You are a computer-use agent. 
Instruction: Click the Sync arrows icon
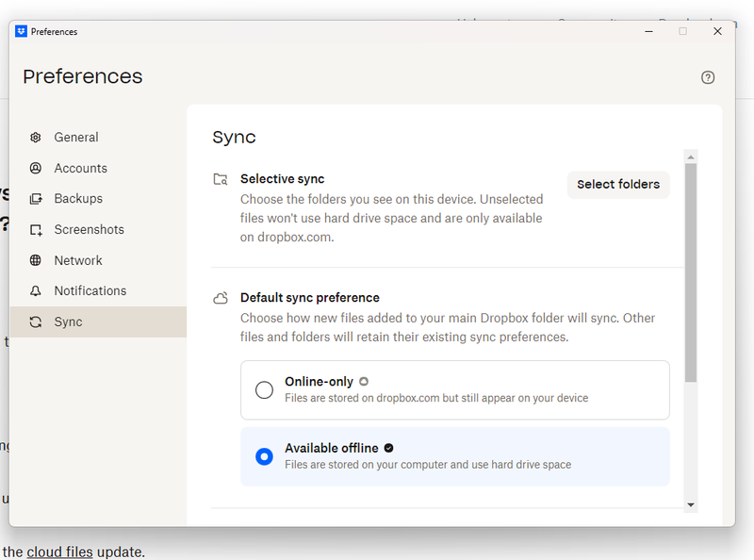[x=36, y=322]
